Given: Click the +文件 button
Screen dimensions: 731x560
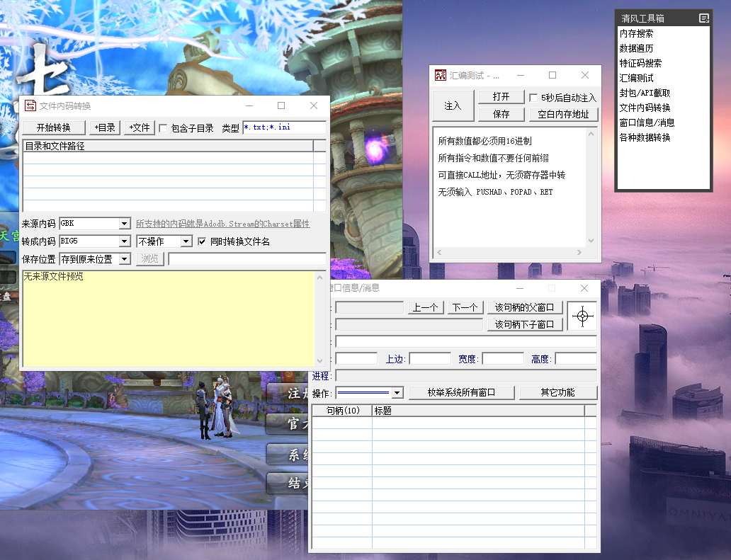Looking at the screenshot, I should click(x=140, y=127).
